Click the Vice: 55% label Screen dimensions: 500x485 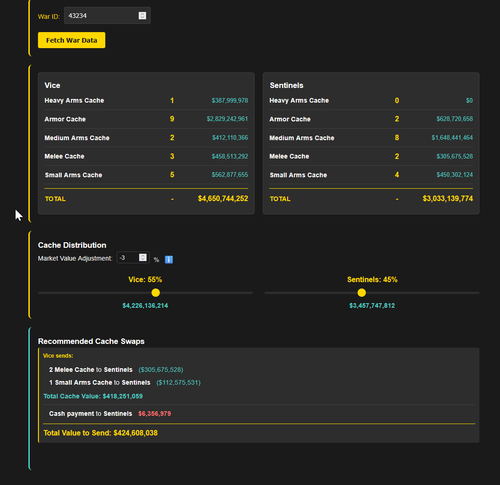coord(145,279)
